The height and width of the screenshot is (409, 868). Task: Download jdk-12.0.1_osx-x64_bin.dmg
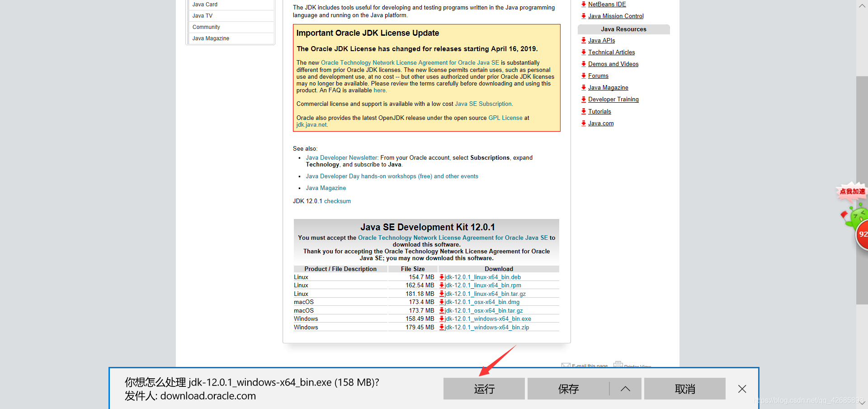pos(482,302)
